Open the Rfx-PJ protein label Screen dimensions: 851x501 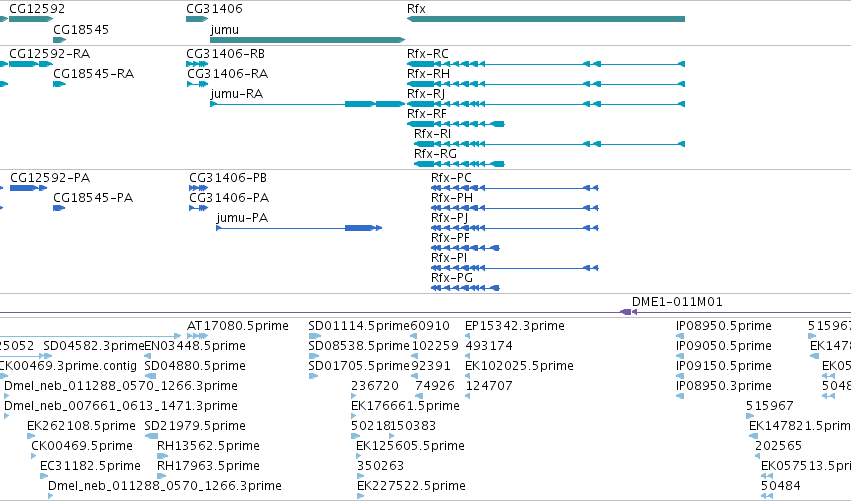[x=449, y=218]
